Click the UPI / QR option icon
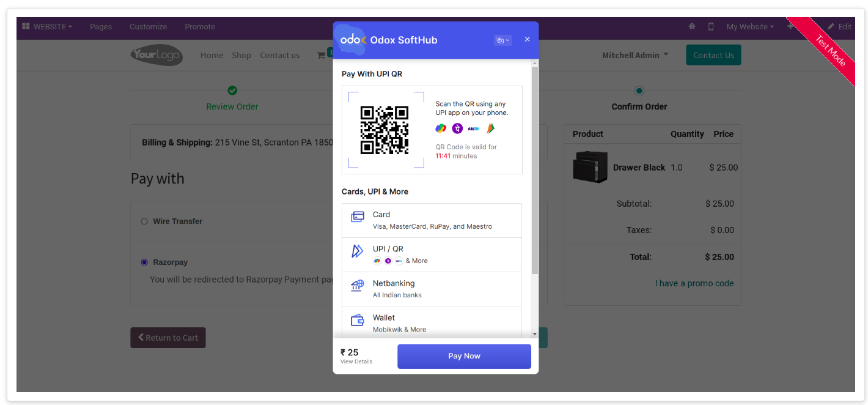 (358, 251)
